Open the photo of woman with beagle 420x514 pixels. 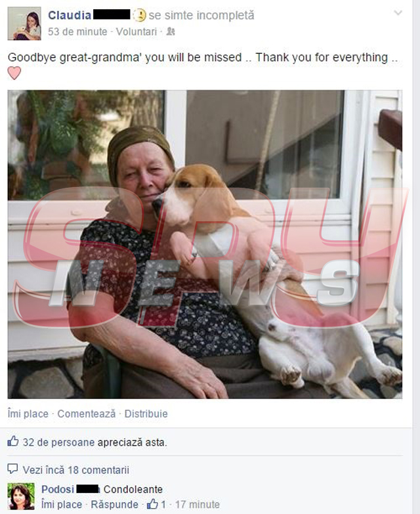(x=205, y=244)
